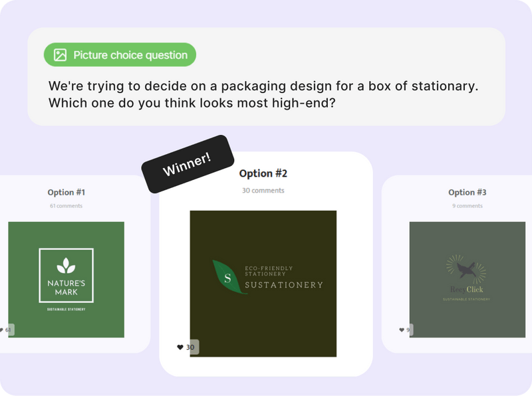The height and width of the screenshot is (396, 532).
Task: Click the bird icon in the RecyClick logo
Action: coord(465,267)
